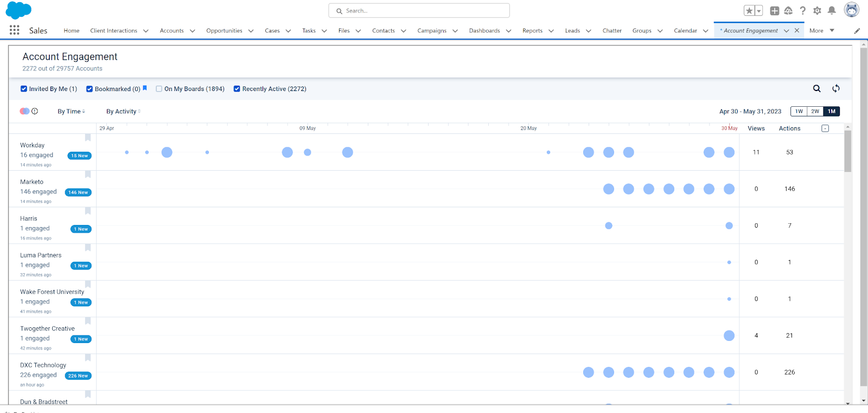Click the refresh icon in filter bar

[x=836, y=88]
